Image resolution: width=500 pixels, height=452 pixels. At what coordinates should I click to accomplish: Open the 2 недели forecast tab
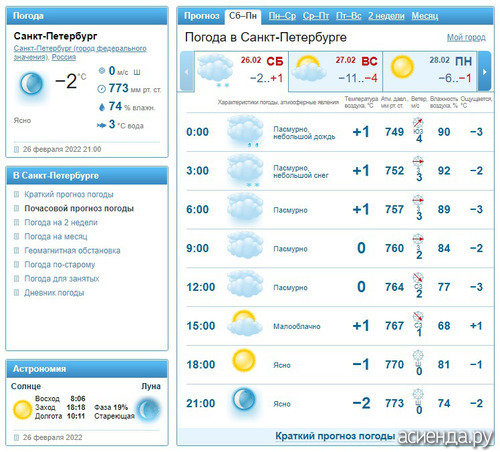click(386, 16)
